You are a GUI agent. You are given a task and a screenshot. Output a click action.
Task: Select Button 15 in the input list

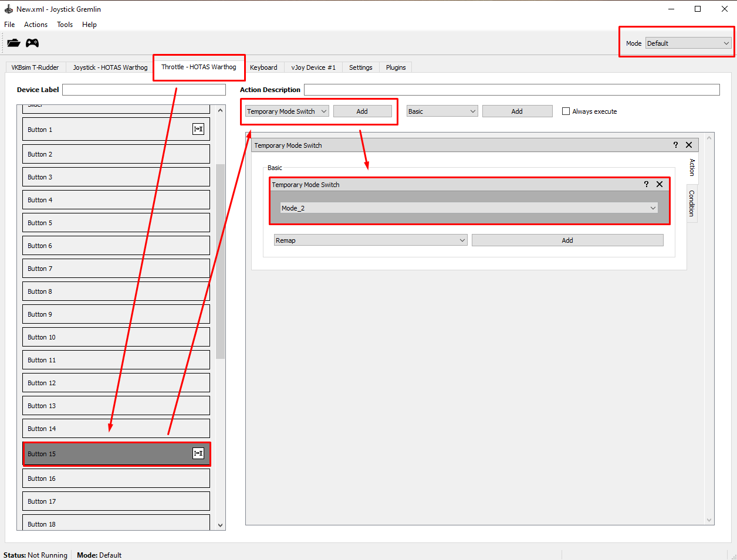[116, 454]
